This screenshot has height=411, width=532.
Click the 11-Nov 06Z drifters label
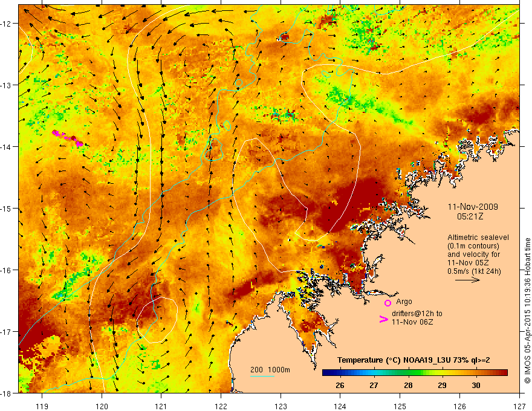412,322
